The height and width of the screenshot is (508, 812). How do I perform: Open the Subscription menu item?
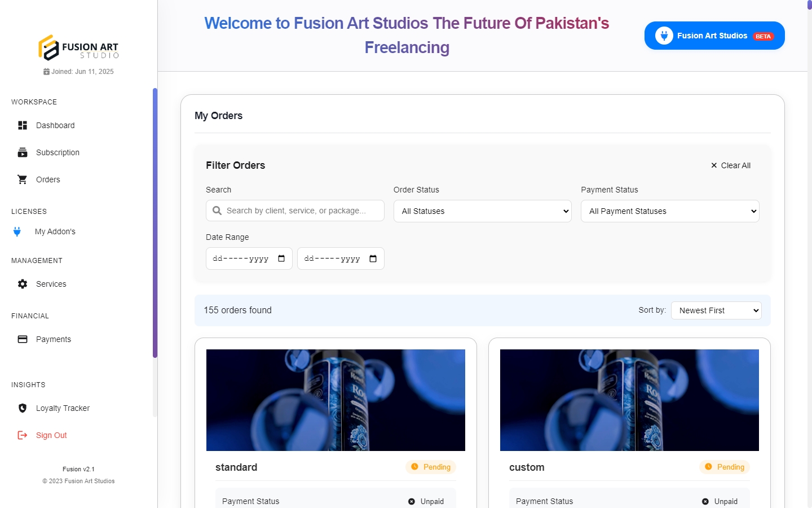[x=58, y=152]
